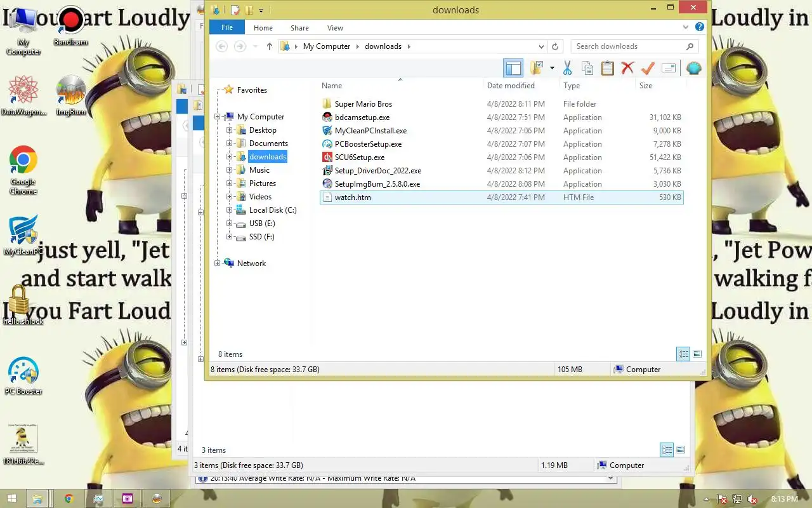Switch downloads window to details view
This screenshot has height=508, width=812.
point(683,354)
